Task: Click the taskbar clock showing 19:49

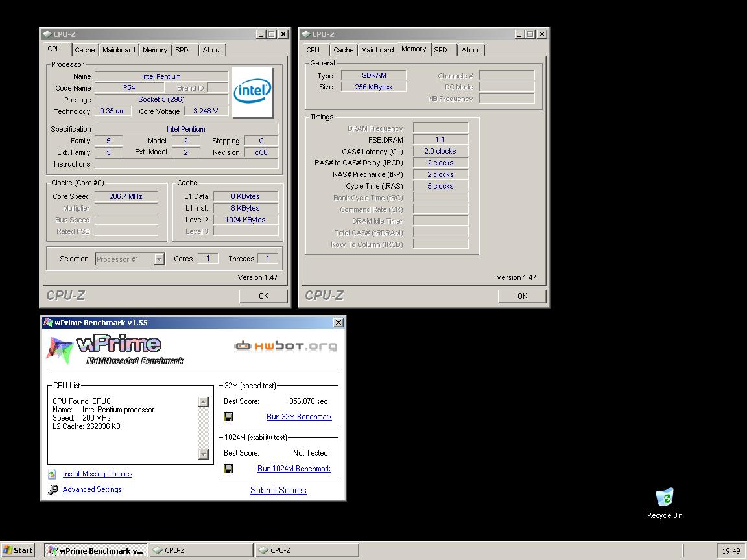Action: pos(731,551)
